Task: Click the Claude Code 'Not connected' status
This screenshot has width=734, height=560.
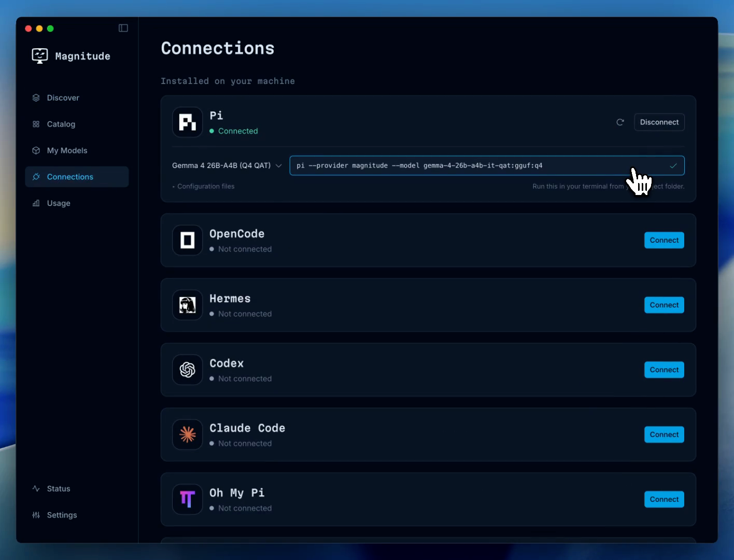Action: [x=245, y=444]
